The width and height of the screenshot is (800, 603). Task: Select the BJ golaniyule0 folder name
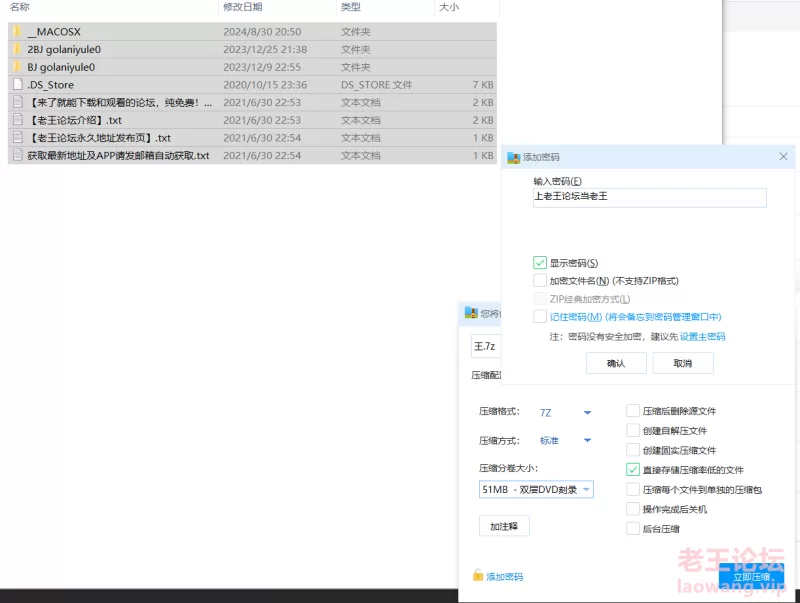tap(61, 67)
